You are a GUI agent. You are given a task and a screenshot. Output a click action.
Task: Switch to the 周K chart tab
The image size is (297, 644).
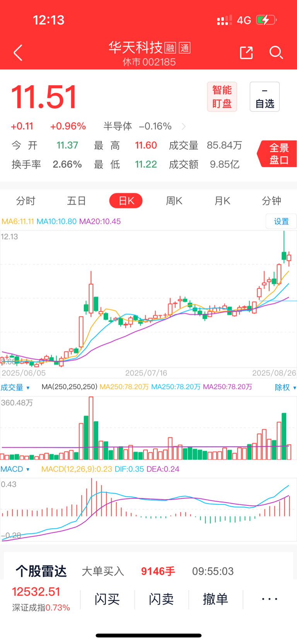(x=174, y=201)
